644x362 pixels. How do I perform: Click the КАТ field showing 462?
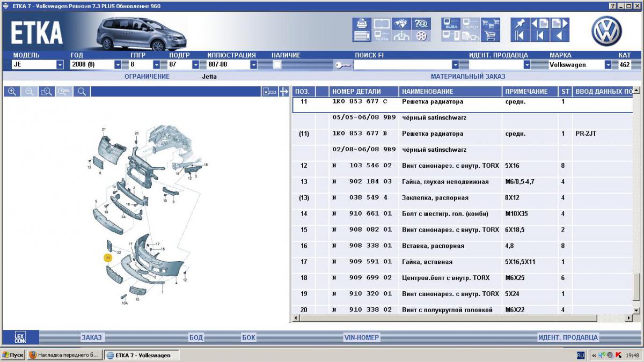(x=624, y=65)
